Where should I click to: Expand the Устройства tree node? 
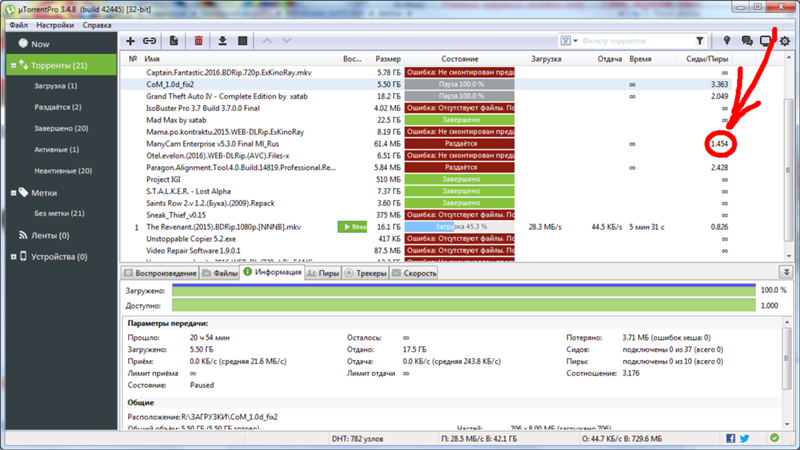click(x=13, y=257)
